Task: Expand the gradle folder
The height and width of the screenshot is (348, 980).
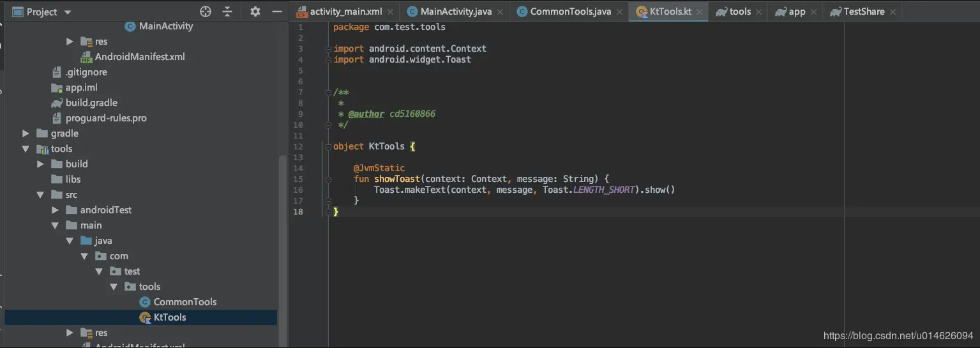Action: [26, 133]
